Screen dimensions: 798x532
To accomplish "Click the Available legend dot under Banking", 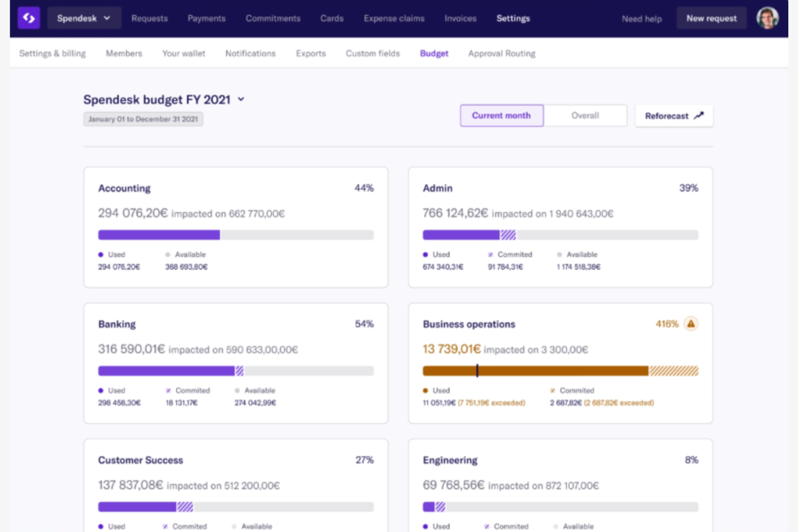I will (x=236, y=390).
